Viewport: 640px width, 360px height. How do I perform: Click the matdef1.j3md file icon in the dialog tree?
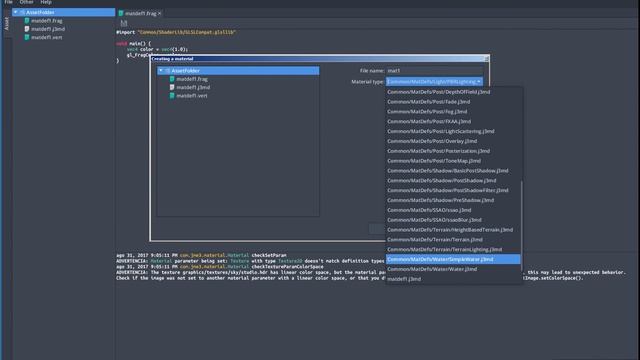(172, 87)
